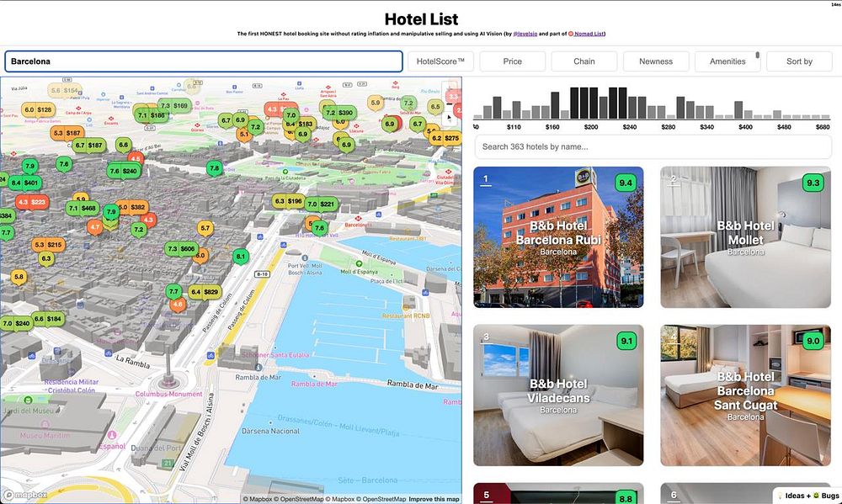Open B&b Hotel Mollet card
The image size is (842, 504).
[x=745, y=237]
